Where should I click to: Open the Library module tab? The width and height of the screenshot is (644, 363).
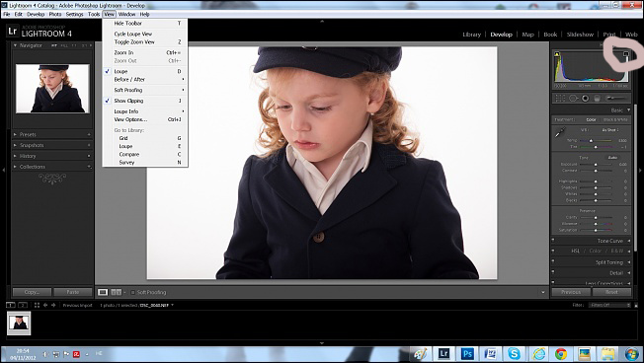(x=471, y=35)
